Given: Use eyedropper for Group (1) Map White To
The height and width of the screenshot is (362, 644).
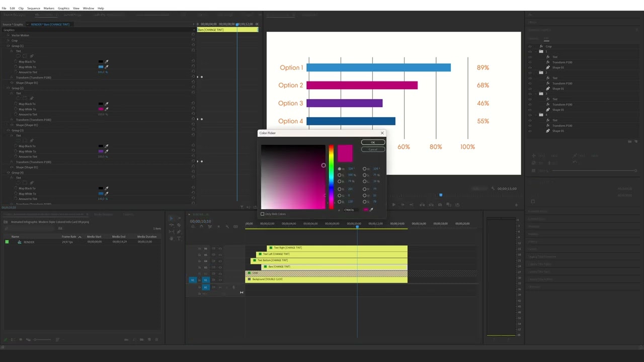Looking at the screenshot, I should click(x=106, y=67).
